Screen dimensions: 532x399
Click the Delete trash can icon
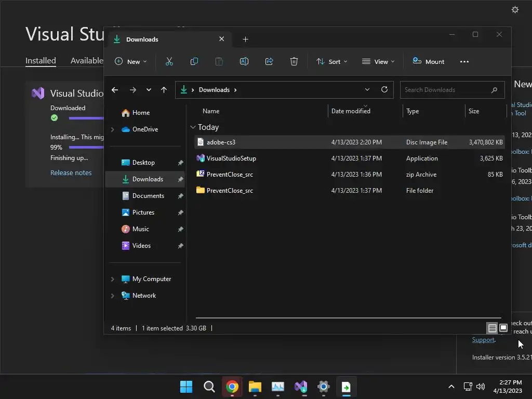coord(294,61)
